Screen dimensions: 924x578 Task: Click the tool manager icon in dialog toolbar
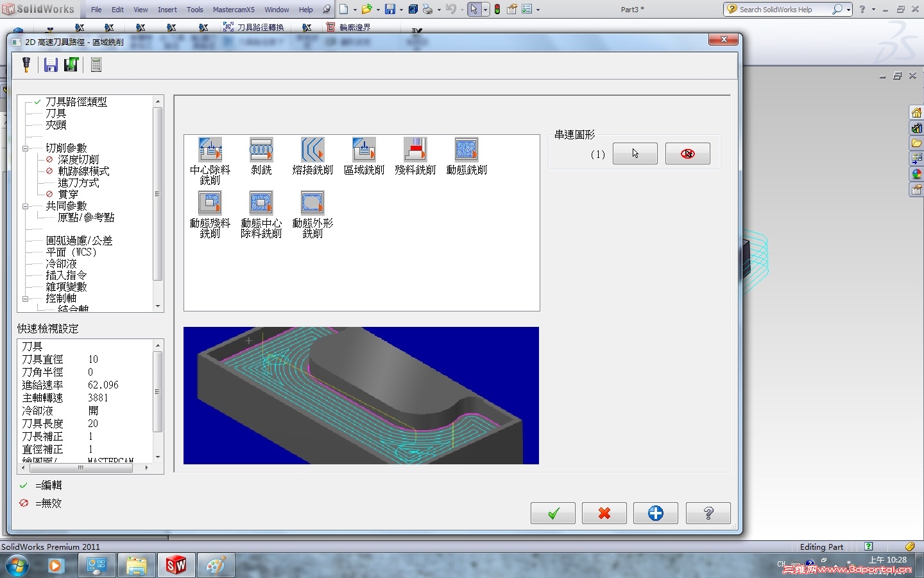26,64
